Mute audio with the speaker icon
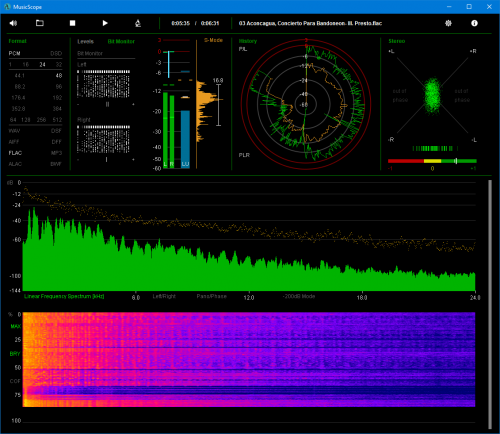Screen dimensions: 500x434 (13, 23)
